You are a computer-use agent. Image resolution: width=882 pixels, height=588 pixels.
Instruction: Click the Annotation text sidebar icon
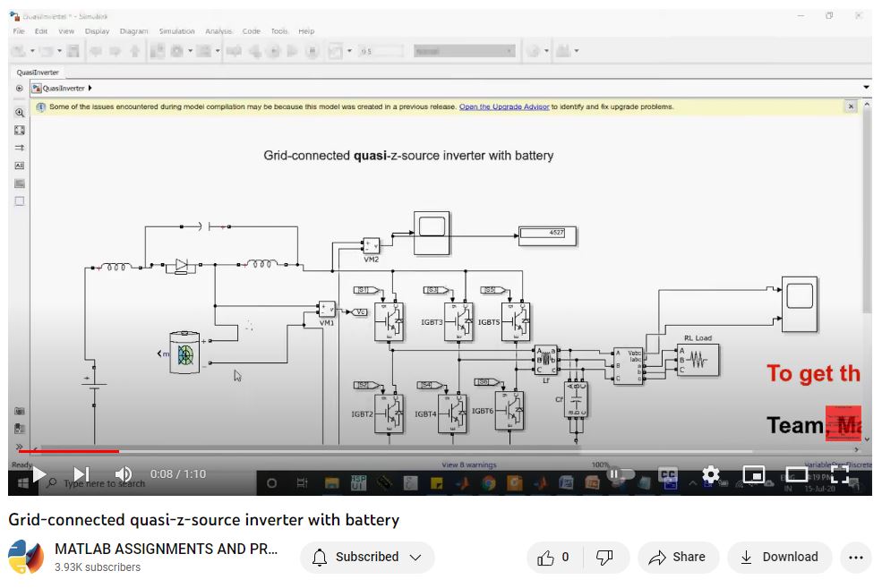(20, 166)
